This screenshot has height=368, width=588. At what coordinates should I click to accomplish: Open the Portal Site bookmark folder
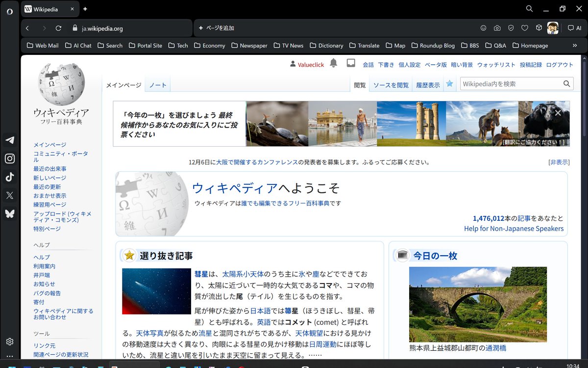click(145, 45)
